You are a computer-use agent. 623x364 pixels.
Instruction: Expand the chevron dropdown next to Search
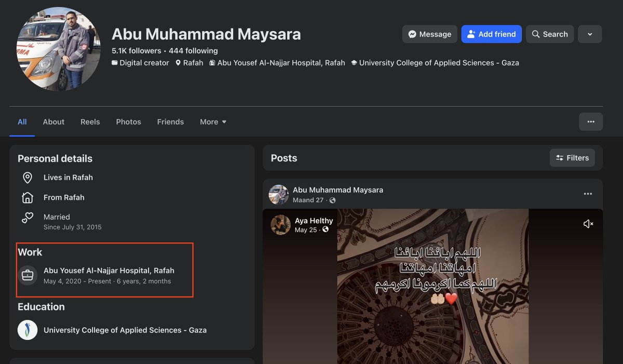pyautogui.click(x=590, y=34)
